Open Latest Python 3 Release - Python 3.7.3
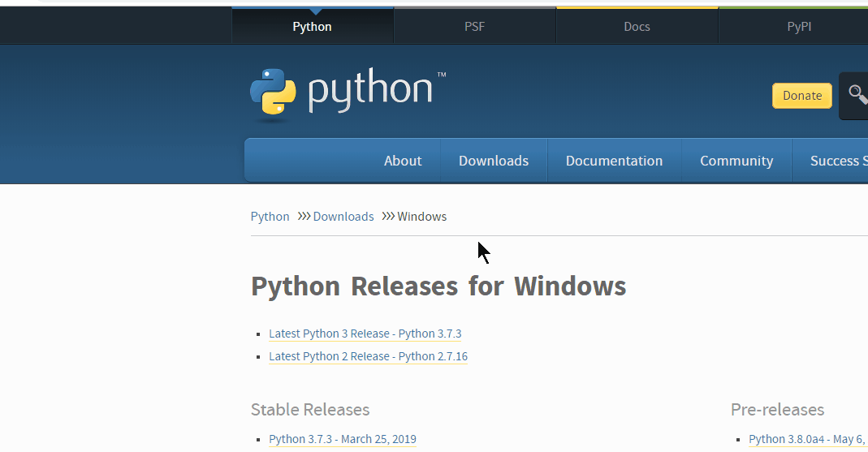Image resolution: width=868 pixels, height=452 pixels. pos(365,334)
